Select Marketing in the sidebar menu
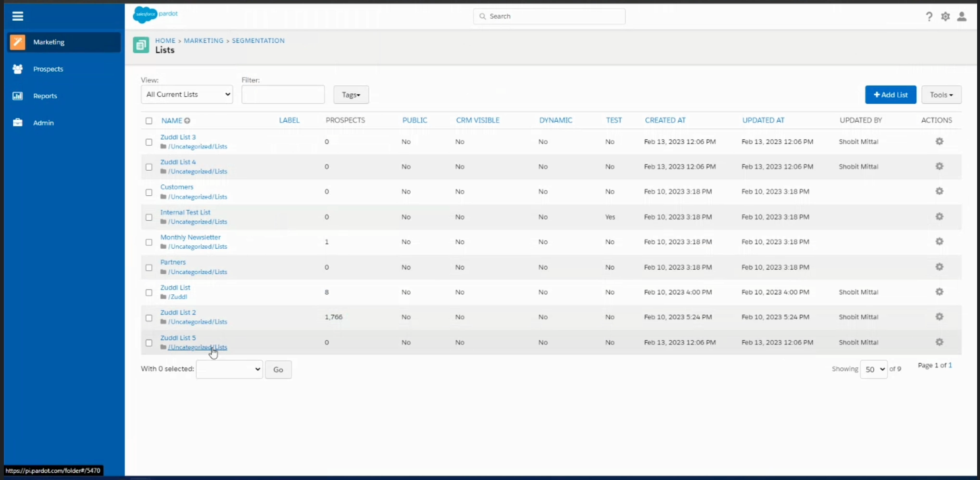Viewport: 980px width, 480px height. (x=49, y=42)
